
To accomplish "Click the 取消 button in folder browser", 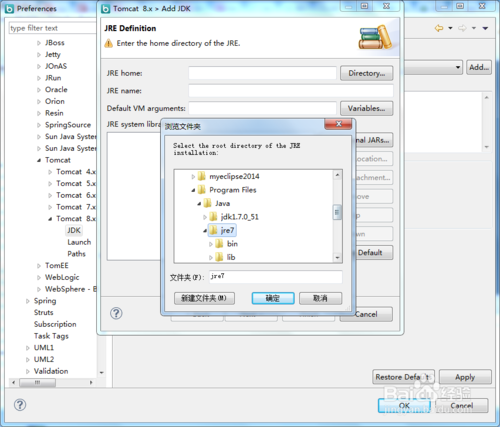I will pos(320,298).
